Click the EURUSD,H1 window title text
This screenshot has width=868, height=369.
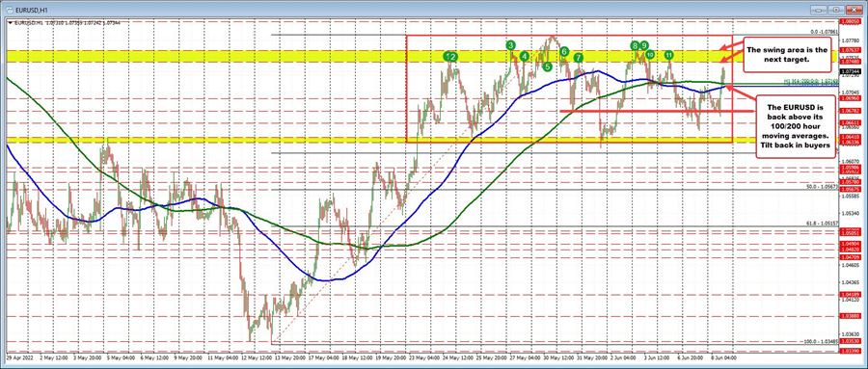[x=33, y=10]
